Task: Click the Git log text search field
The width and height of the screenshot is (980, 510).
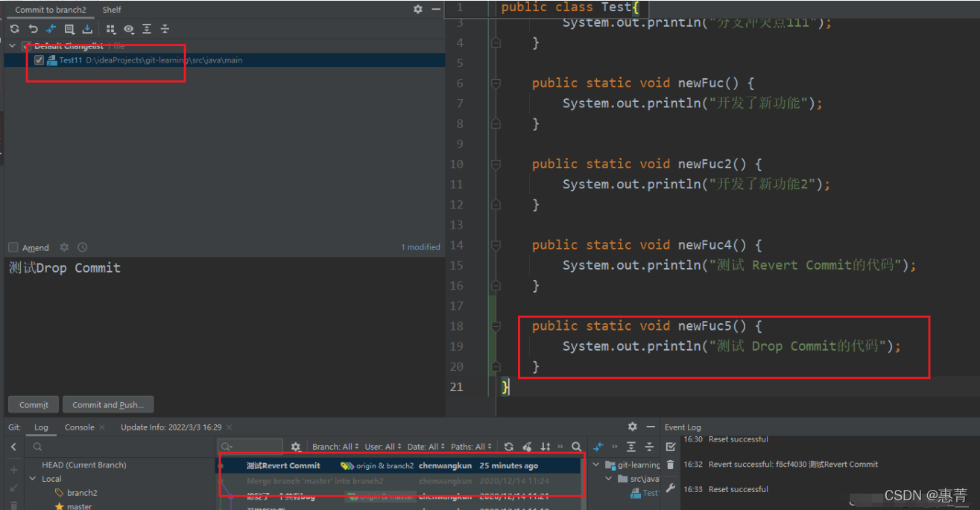Action: tap(251, 447)
